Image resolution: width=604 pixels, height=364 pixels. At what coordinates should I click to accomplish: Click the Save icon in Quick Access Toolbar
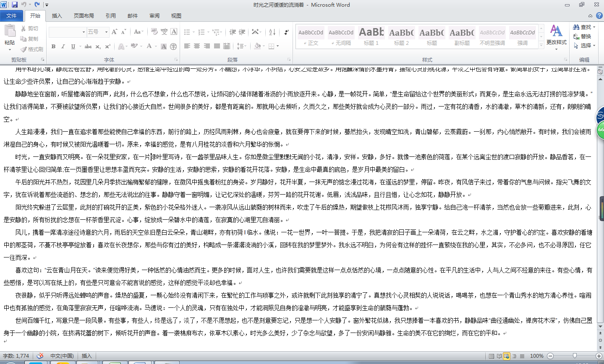15,5
